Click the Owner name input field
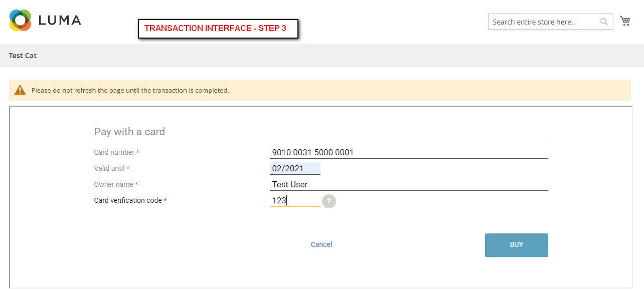 408,184
